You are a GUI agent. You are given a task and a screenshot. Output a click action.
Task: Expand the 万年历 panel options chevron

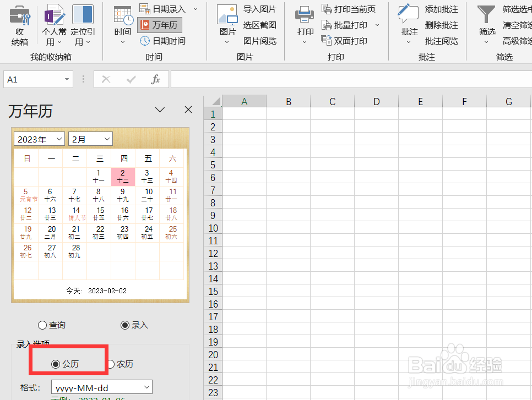(x=160, y=109)
